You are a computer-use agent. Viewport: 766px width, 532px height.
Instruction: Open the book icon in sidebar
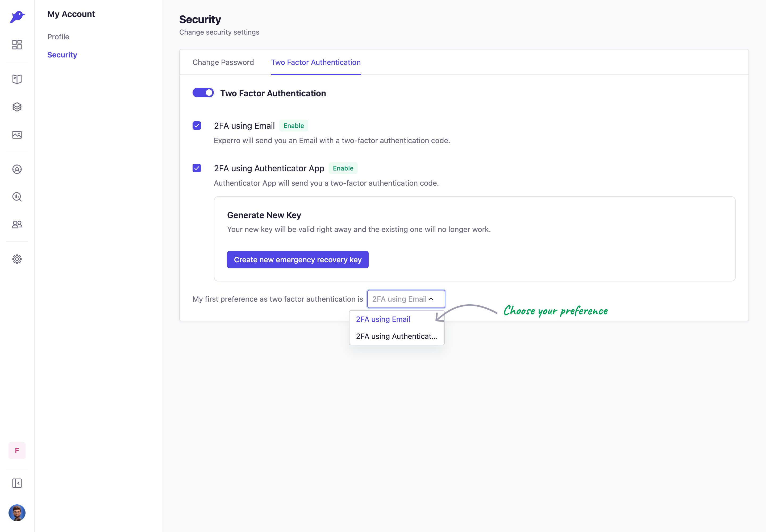pos(17,79)
